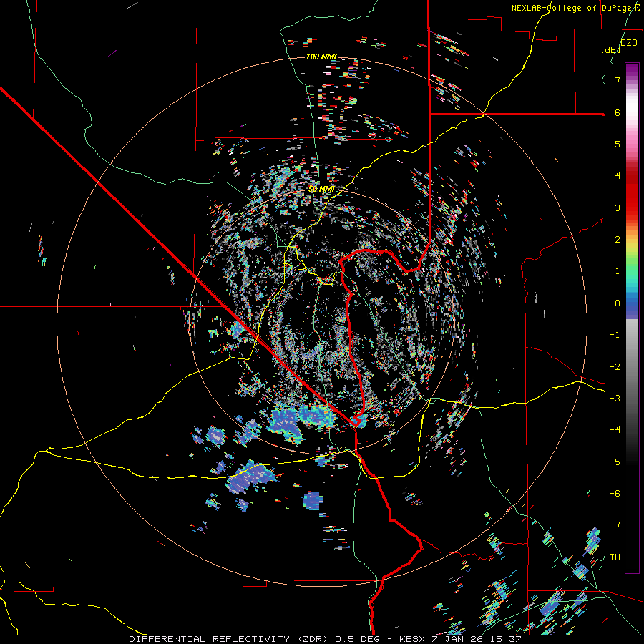Click the "50 NMI" range ring label
The height and width of the screenshot is (644, 644).
(321, 190)
